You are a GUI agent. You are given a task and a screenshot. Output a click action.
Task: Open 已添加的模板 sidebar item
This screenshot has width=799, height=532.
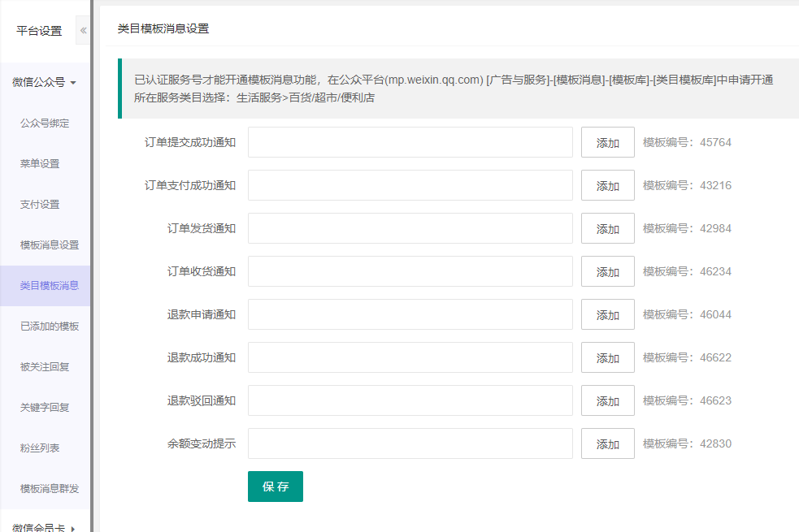[50, 327]
